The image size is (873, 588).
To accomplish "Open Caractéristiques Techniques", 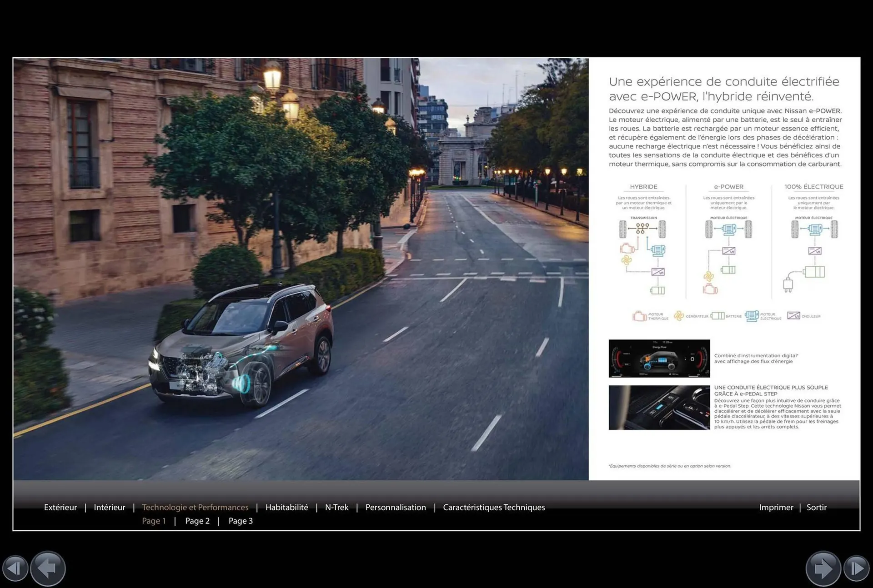I will pos(494,507).
